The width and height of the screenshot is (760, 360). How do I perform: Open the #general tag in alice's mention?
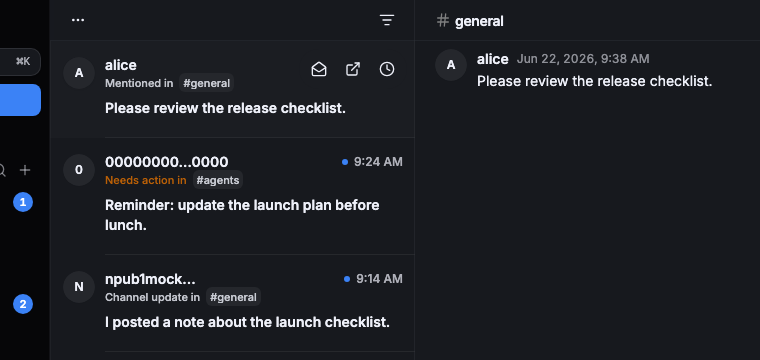pyautogui.click(x=206, y=83)
